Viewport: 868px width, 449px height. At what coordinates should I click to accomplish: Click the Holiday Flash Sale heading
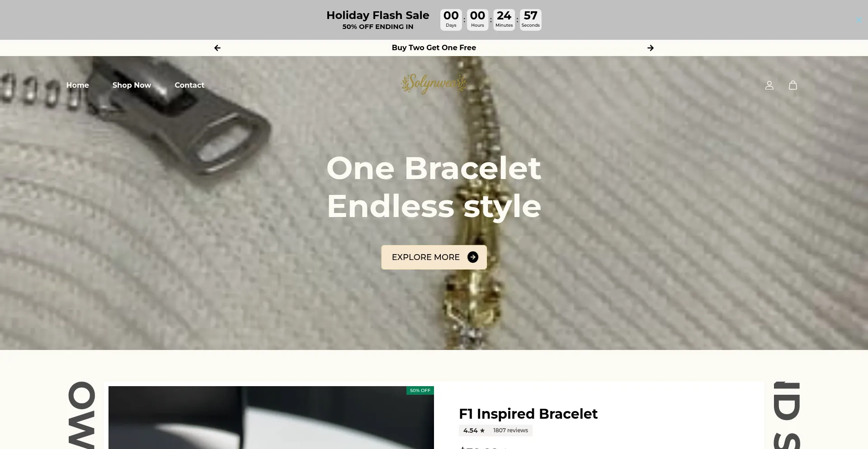pyautogui.click(x=378, y=15)
